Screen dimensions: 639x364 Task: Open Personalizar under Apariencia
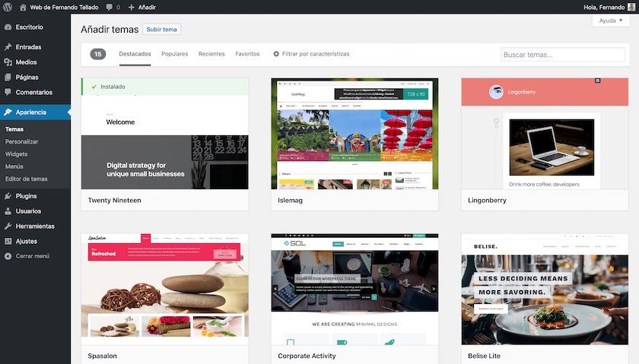(21, 141)
